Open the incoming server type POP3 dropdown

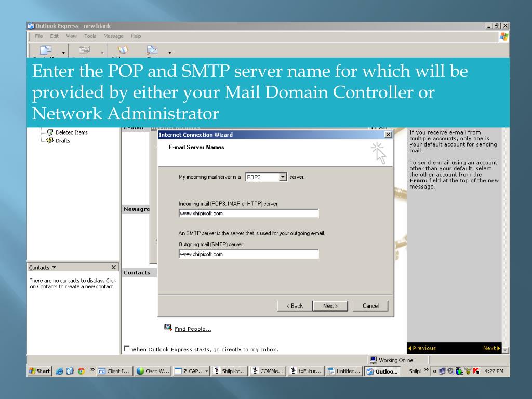point(283,177)
